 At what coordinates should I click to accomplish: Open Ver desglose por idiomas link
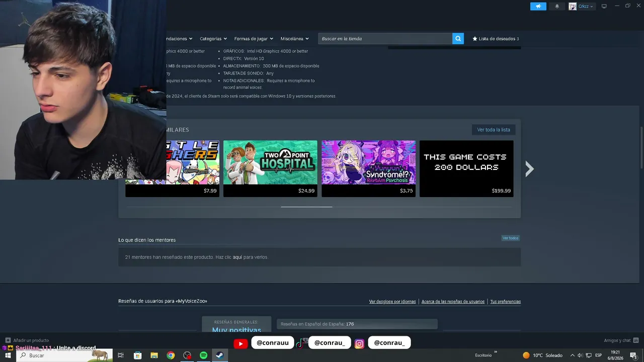click(x=392, y=302)
